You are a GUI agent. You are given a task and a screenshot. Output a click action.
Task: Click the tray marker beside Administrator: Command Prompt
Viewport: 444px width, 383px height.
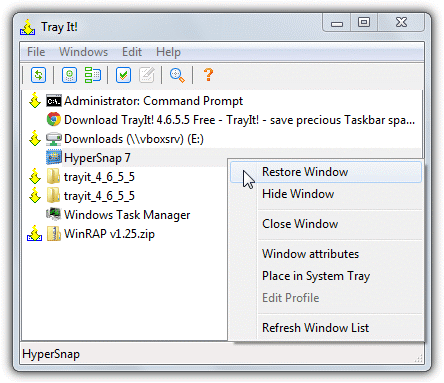point(35,100)
